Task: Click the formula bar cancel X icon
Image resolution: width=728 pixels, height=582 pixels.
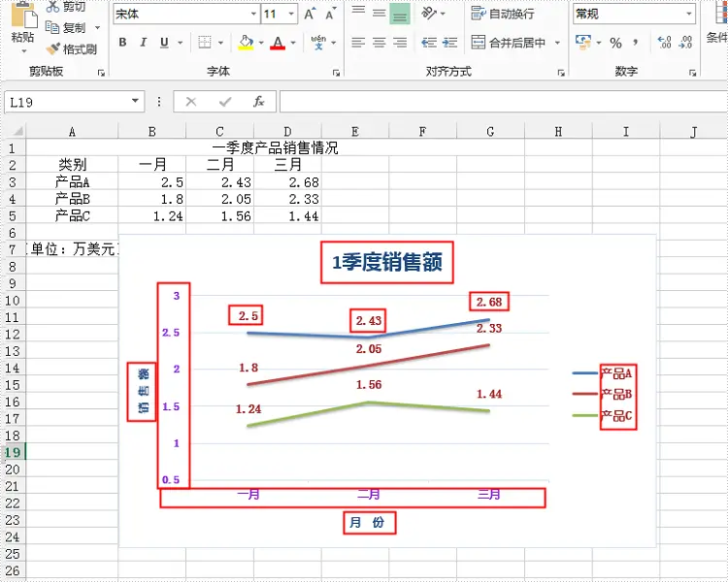Action: point(191,102)
